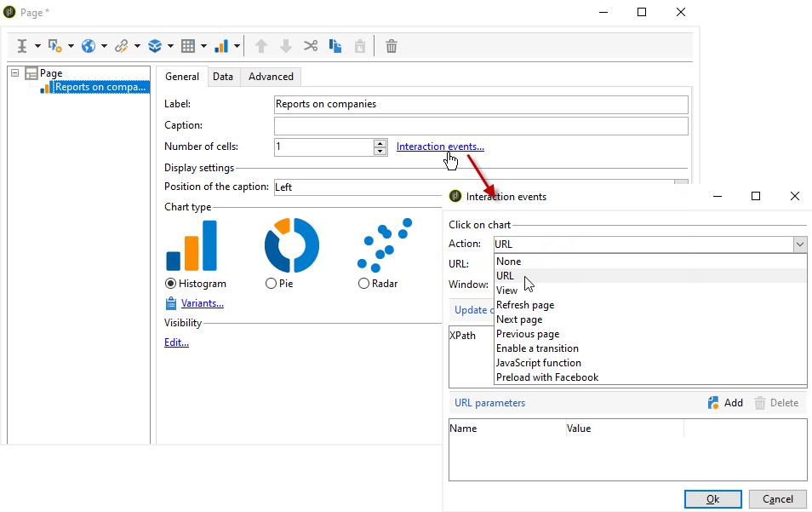
Task: Open dropdown arrow next to container icon
Action: [x=170, y=46]
